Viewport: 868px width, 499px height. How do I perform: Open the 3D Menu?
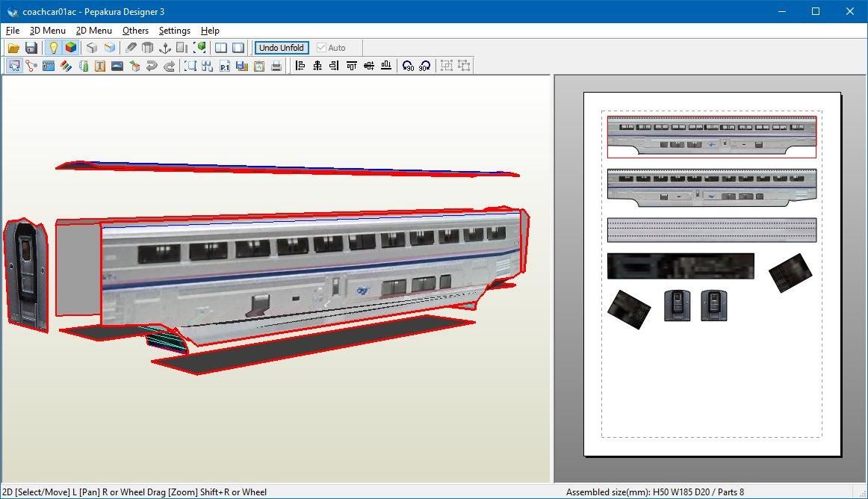click(48, 31)
